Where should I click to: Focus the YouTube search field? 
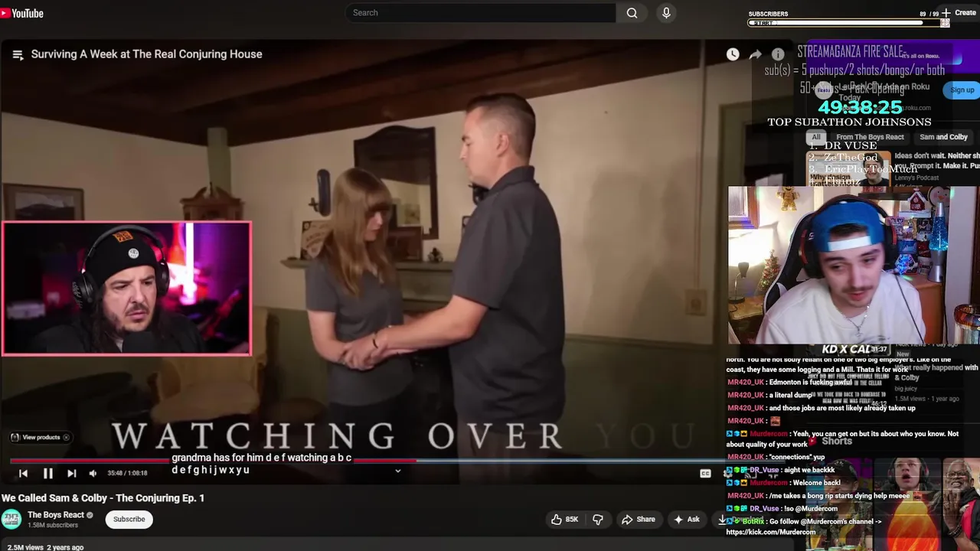pyautogui.click(x=481, y=13)
